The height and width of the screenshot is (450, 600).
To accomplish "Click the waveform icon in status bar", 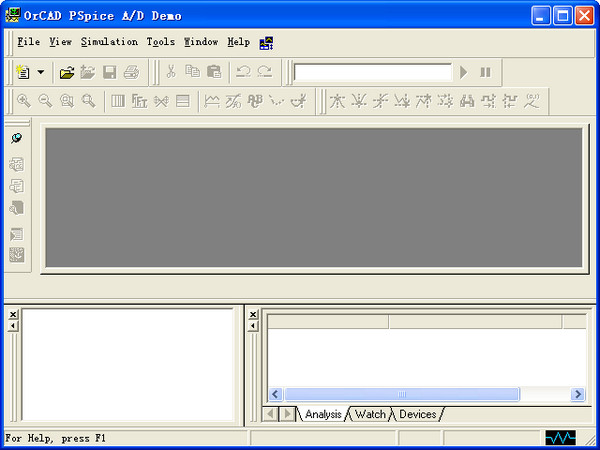I will pyautogui.click(x=560, y=438).
